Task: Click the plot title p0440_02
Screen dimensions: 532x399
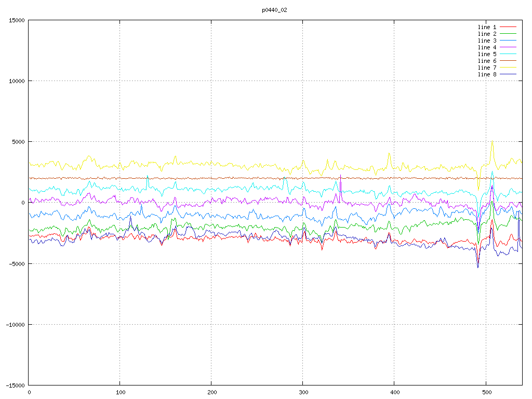Action: 274,10
